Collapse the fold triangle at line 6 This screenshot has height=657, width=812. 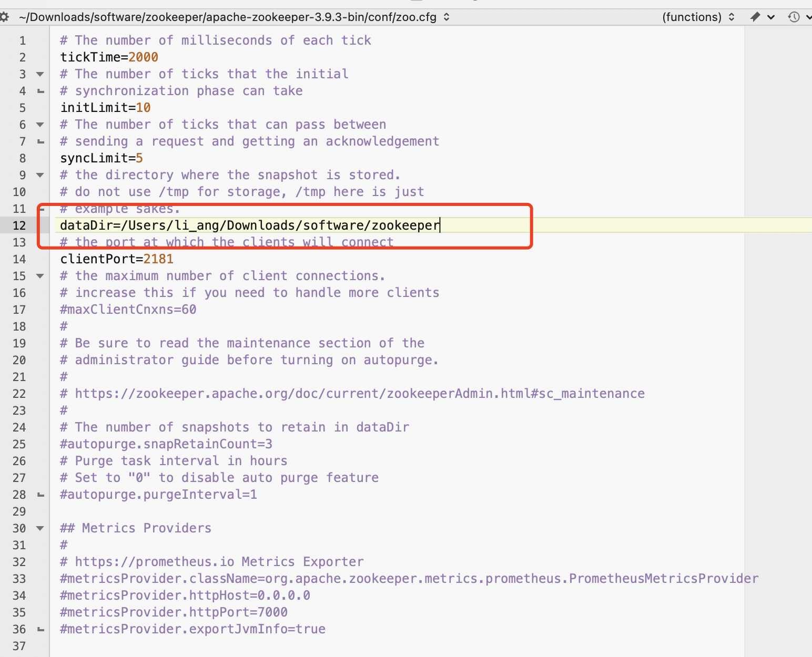pyautogui.click(x=40, y=125)
